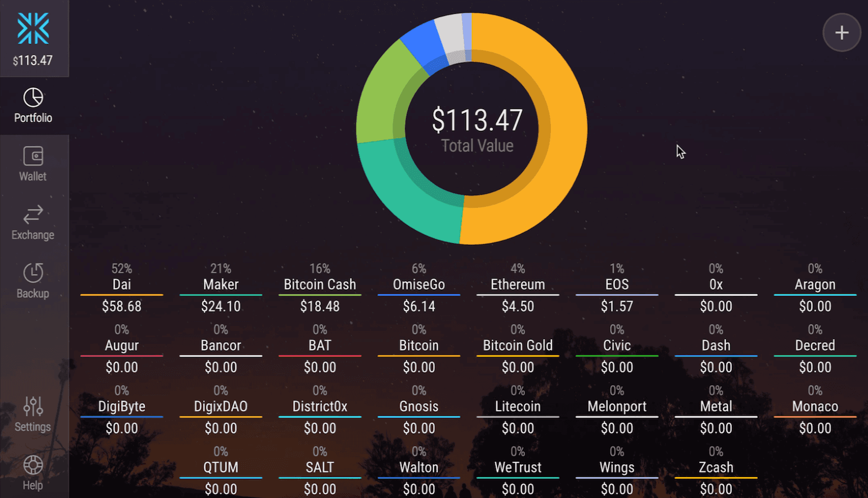Select the WeTrust asset entry
Image resolution: width=868 pixels, height=498 pixels.
(x=518, y=471)
